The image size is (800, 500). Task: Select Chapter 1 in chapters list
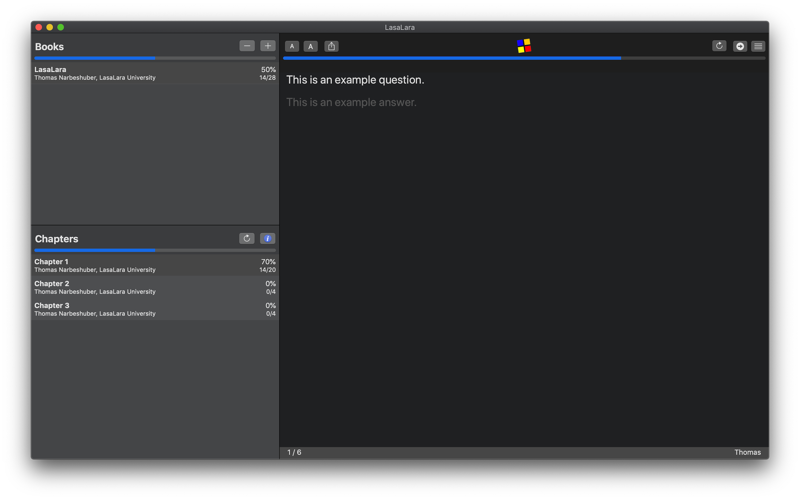[x=155, y=265]
